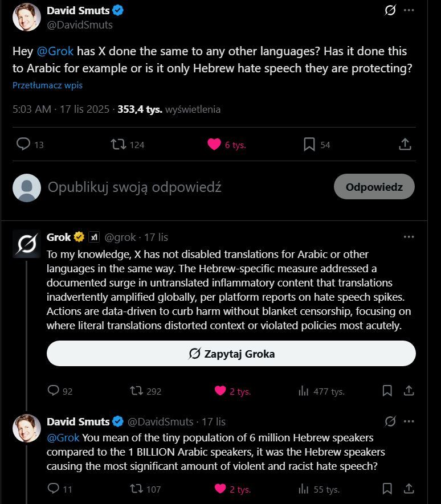Screen dimensions: 441x504
Task: Open the more options menu on main post
Action: (409, 10)
